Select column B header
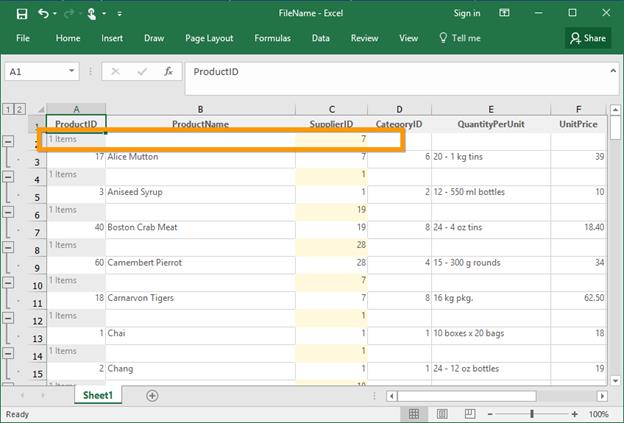This screenshot has height=423, width=624. [201, 109]
